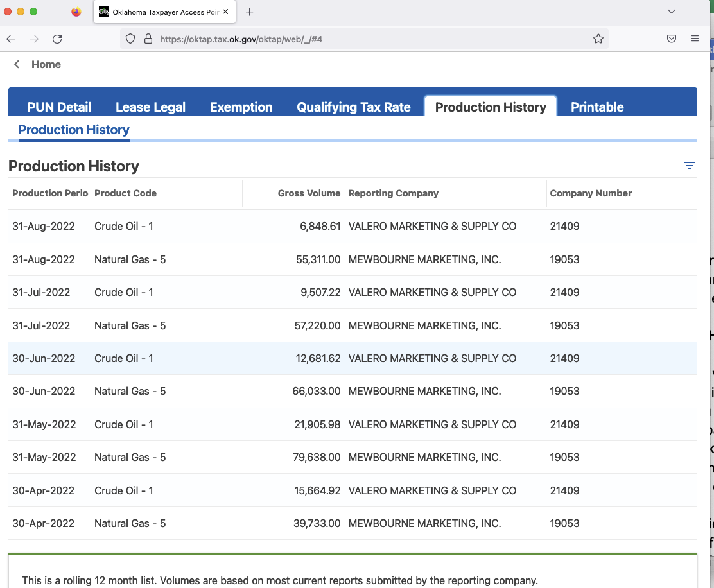Click Crude Oil - 1 in the 15,664.92 row
The height and width of the screenshot is (588, 714).
(123, 490)
